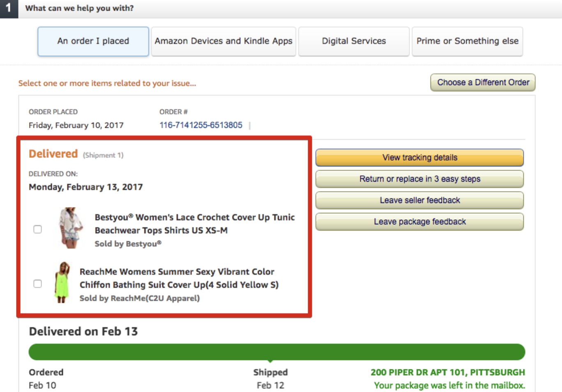This screenshot has width=562, height=392.
Task: Click Your package was left in the mailbox
Action: point(449,385)
